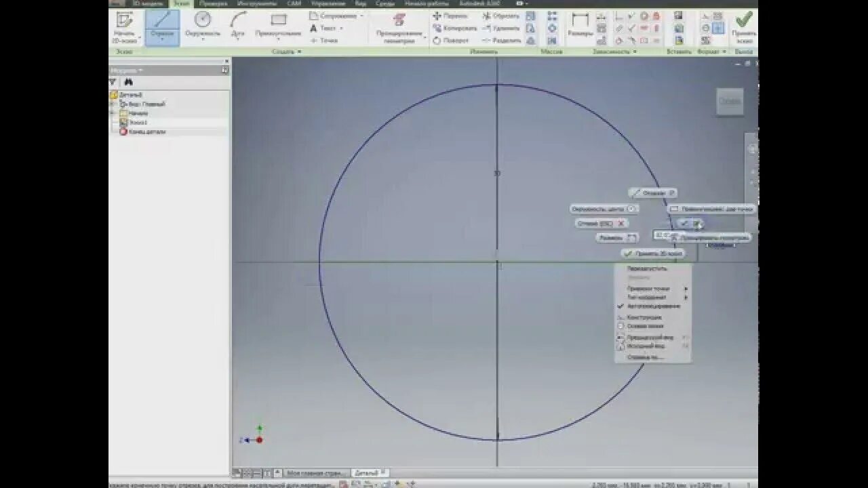Toggle Автопроецирование in context menu
This screenshot has height=488, width=868.
(653, 306)
